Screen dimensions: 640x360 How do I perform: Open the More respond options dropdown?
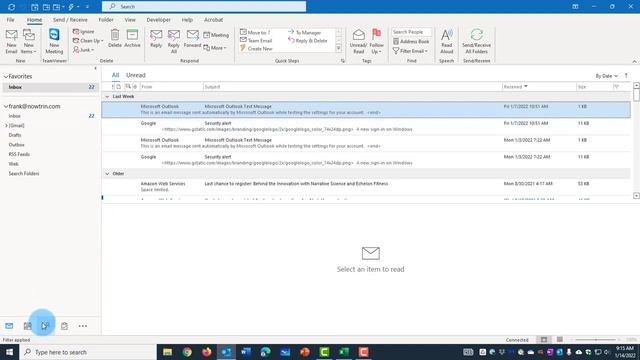tap(215, 48)
